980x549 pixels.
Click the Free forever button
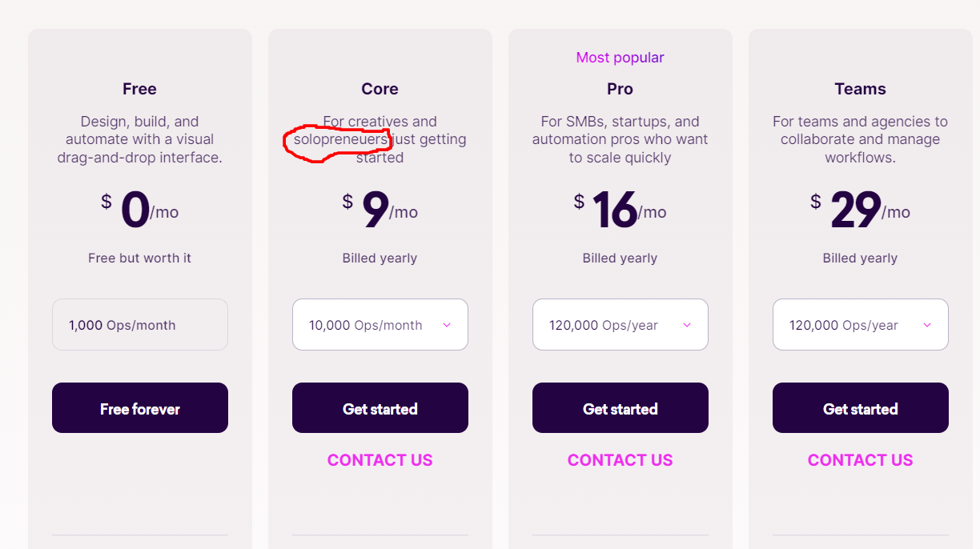click(140, 408)
